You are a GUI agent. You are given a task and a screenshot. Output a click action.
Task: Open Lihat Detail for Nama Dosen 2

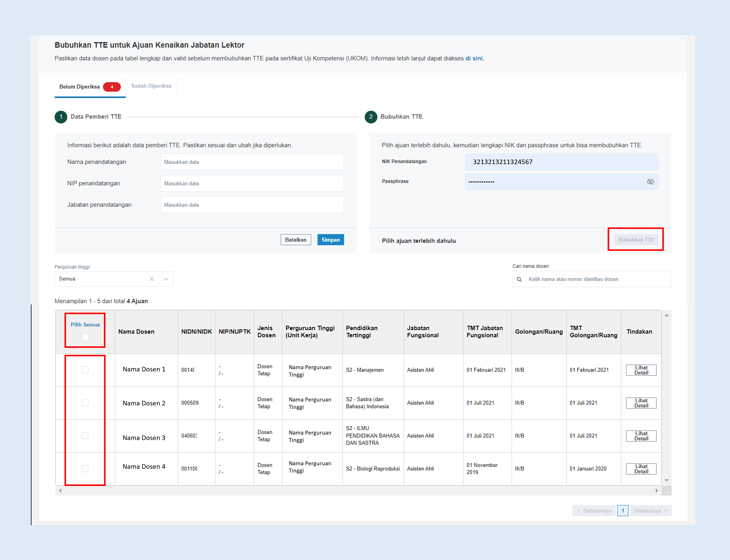point(641,403)
